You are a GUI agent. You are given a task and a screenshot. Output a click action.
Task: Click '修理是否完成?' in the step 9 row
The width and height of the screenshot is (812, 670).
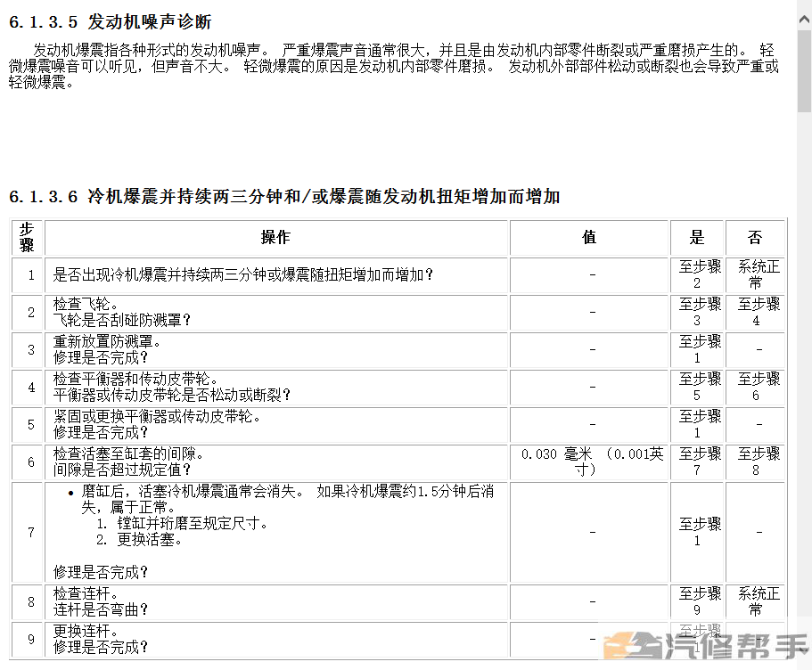point(101,647)
